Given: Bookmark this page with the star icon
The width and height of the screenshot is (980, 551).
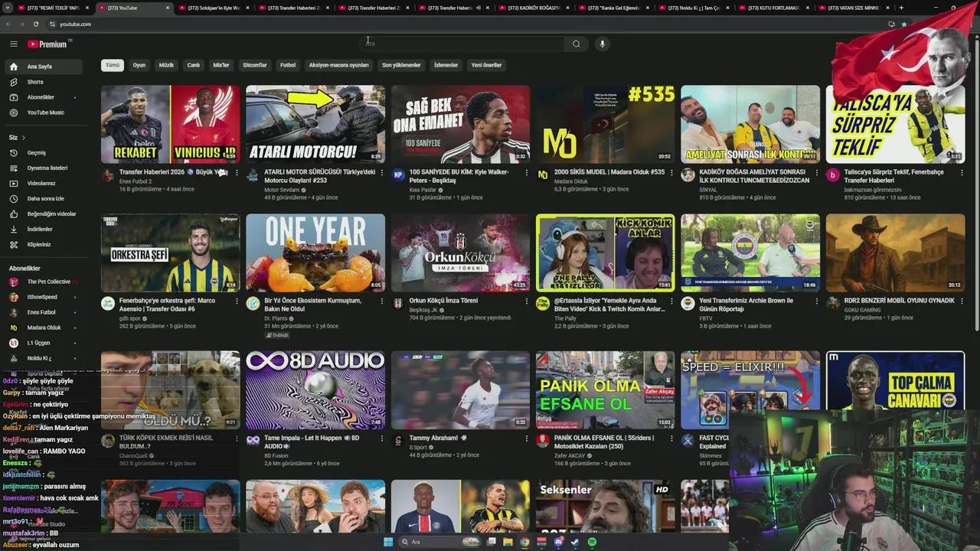Looking at the screenshot, I should click(904, 24).
